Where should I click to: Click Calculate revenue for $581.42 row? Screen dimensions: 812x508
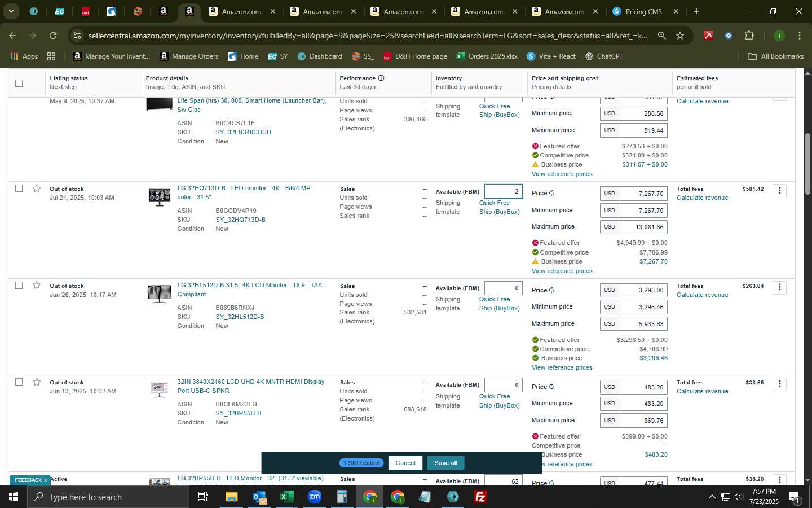coord(702,198)
